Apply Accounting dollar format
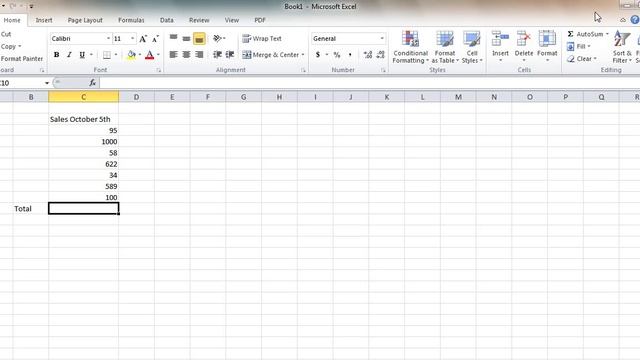This screenshot has height=360, width=640. 318,55
